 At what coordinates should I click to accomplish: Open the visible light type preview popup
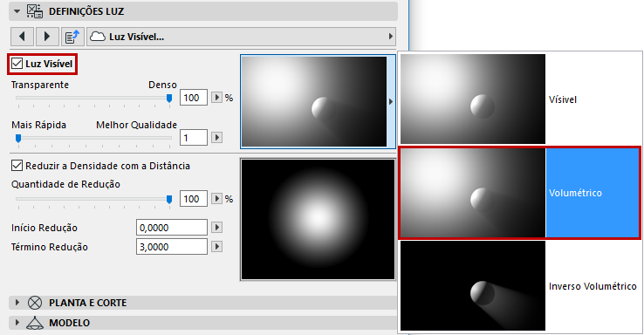318,101
